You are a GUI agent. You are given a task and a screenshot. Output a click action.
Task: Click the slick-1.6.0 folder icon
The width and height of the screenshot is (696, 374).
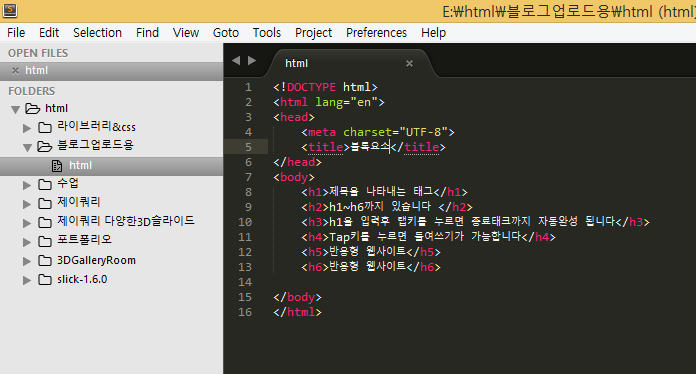[x=44, y=279]
